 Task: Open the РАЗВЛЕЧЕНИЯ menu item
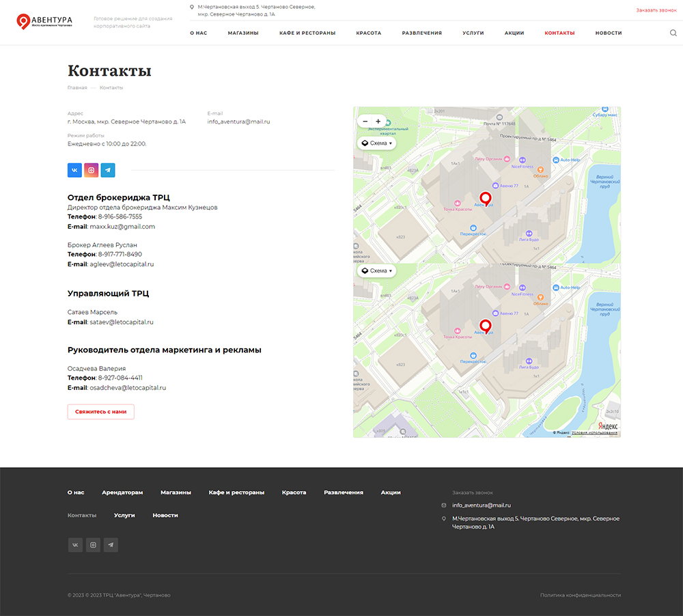pyautogui.click(x=421, y=33)
